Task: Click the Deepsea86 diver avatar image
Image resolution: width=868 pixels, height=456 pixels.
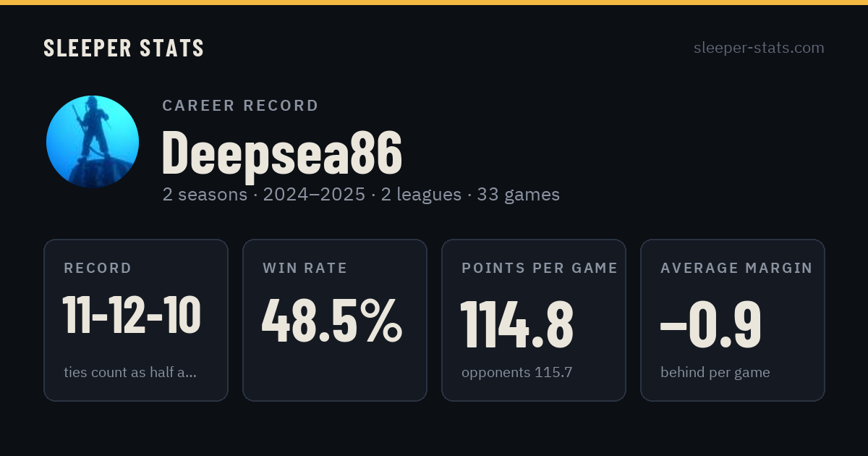Action: pos(93,142)
